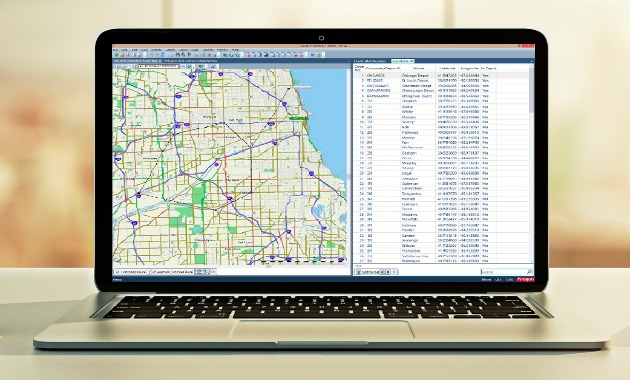Click the text field in the map toolbar
This screenshot has width=630, height=380.
point(158,66)
